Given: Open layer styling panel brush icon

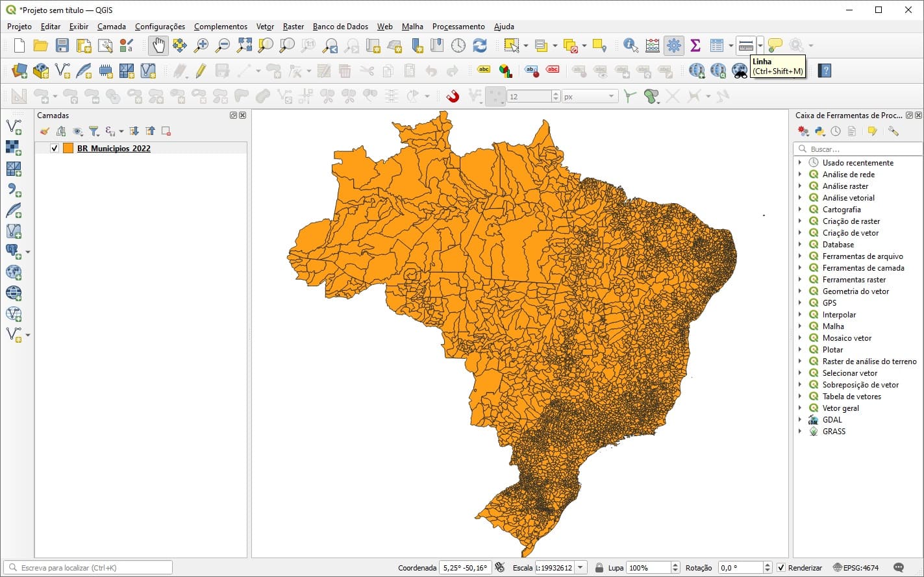Looking at the screenshot, I should tap(45, 131).
